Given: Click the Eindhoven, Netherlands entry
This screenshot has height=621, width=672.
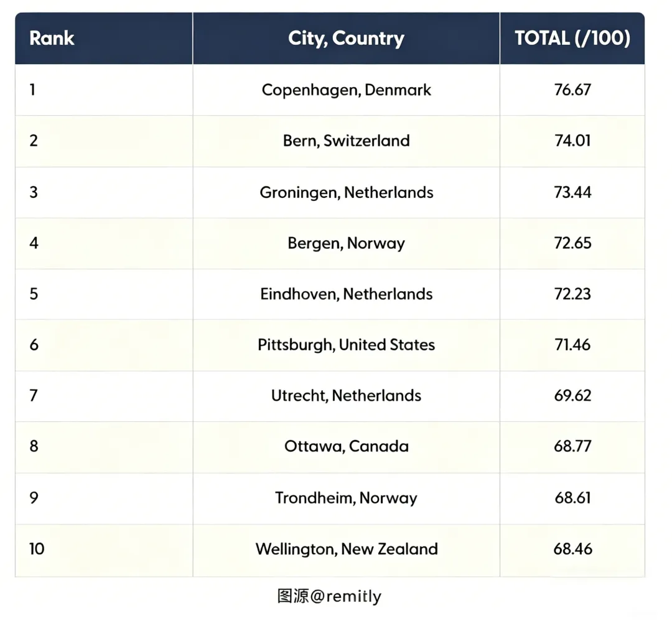Looking at the screenshot, I should (346, 294).
